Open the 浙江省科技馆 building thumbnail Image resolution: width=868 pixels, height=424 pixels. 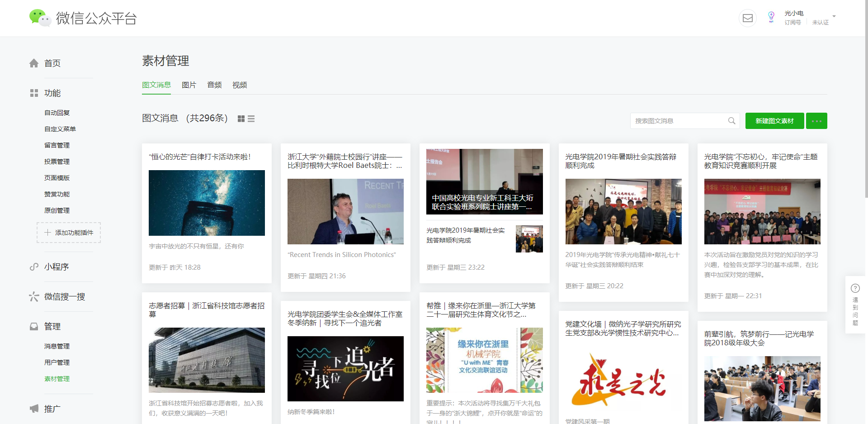coord(207,360)
